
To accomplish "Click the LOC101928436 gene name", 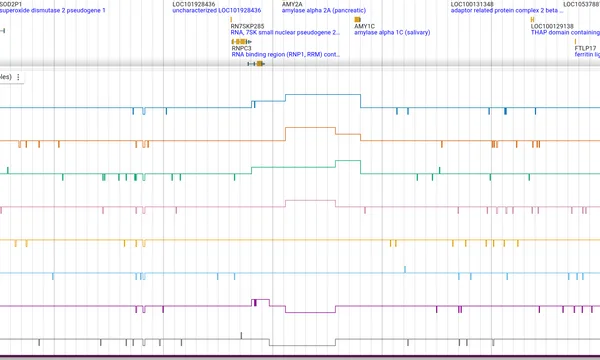I will [194, 4].
